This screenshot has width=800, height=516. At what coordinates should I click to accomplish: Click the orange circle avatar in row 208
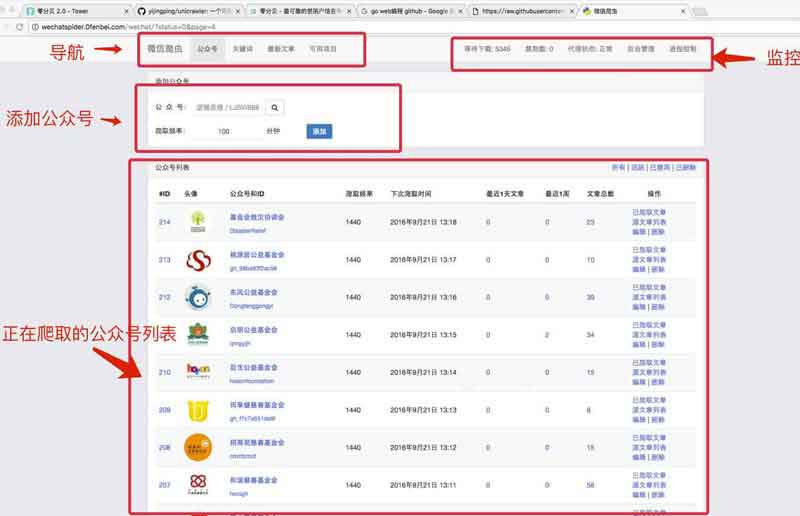point(198,447)
